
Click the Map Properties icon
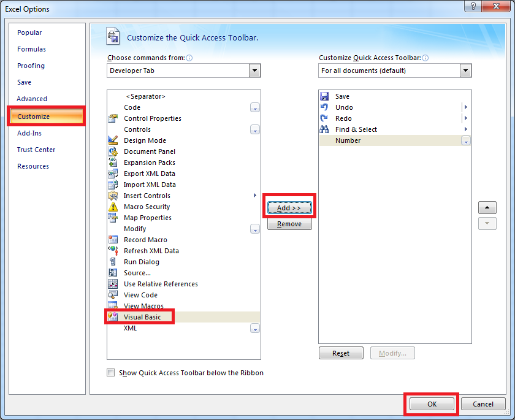tap(113, 218)
